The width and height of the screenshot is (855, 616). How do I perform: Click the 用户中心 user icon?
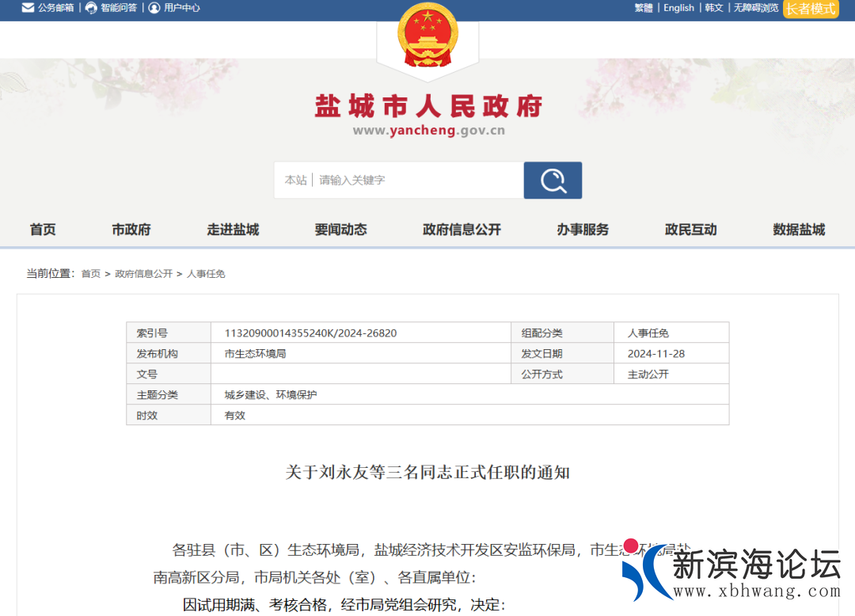(154, 8)
